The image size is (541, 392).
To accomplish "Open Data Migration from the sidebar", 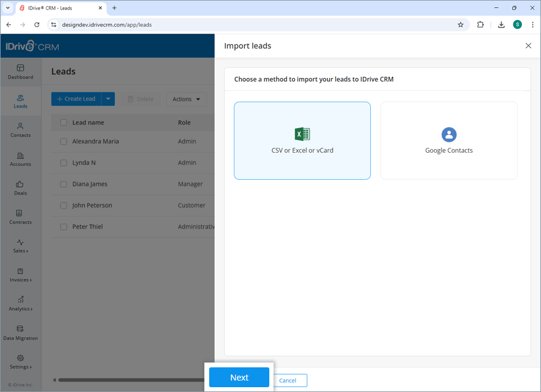I will point(20,332).
